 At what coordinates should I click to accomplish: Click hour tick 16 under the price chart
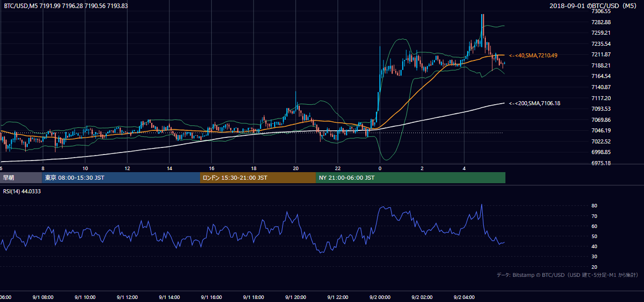click(x=212, y=169)
